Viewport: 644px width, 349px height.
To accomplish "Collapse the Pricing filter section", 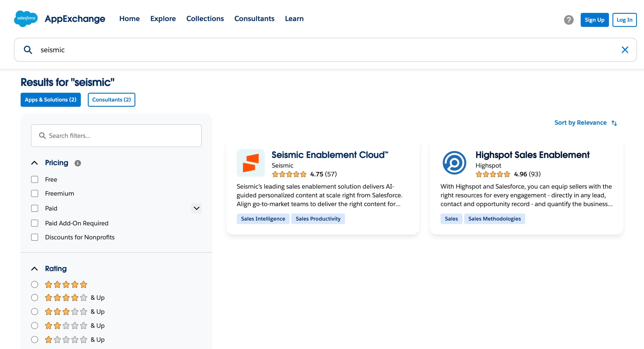I will coord(34,163).
